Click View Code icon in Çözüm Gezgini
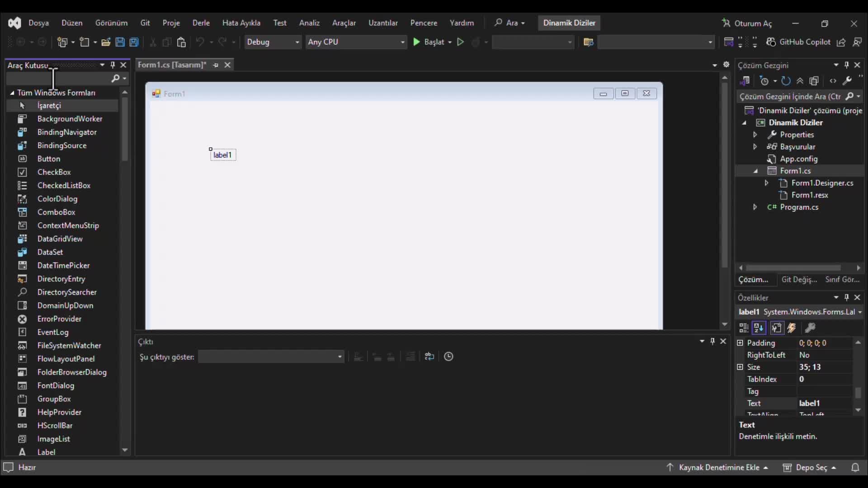Viewport: 868px width, 488px height. 833,81
